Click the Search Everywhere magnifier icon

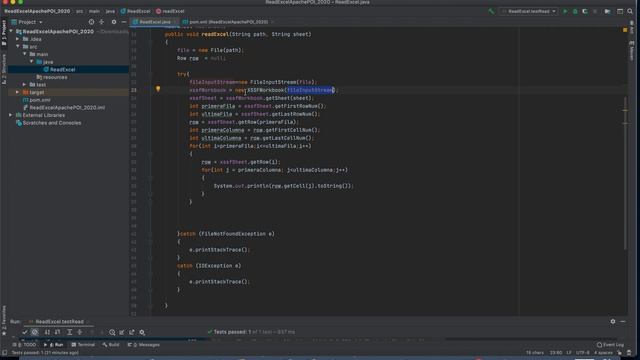tap(630, 11)
